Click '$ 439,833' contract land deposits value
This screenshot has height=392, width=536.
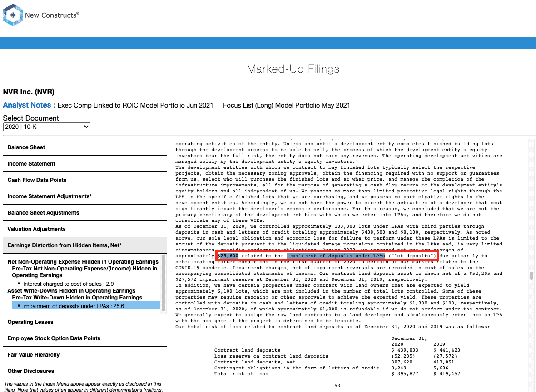pos(405,350)
